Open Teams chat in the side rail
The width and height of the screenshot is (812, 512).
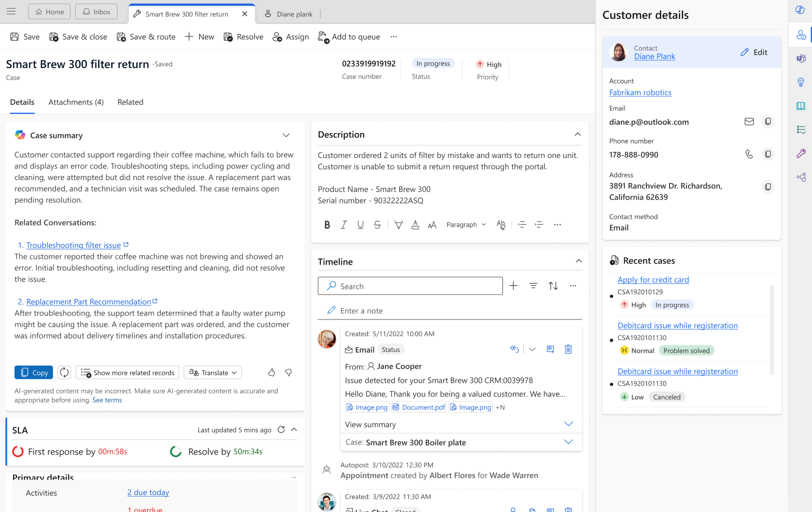click(x=800, y=58)
